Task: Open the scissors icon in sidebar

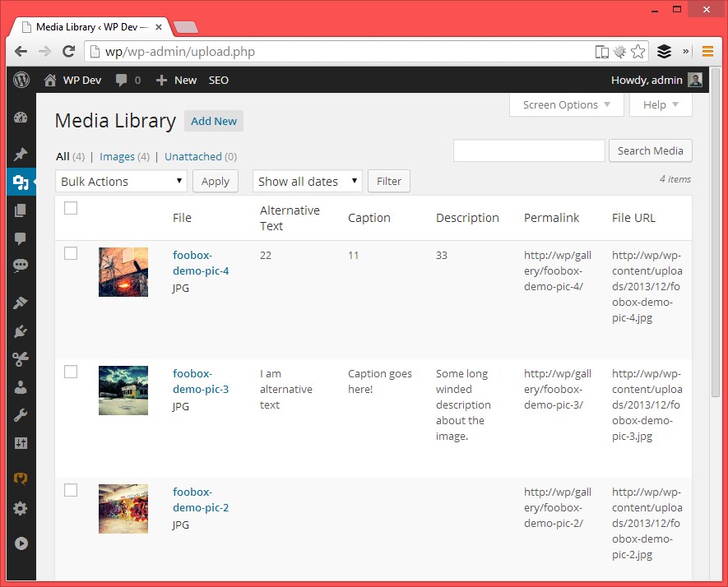Action: 21,358
